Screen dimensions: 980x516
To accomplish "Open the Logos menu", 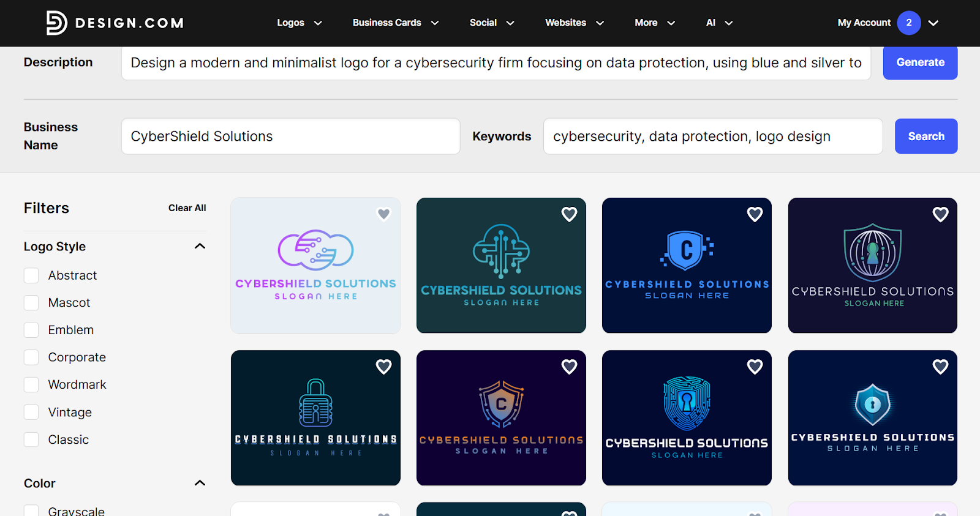I will (x=300, y=23).
